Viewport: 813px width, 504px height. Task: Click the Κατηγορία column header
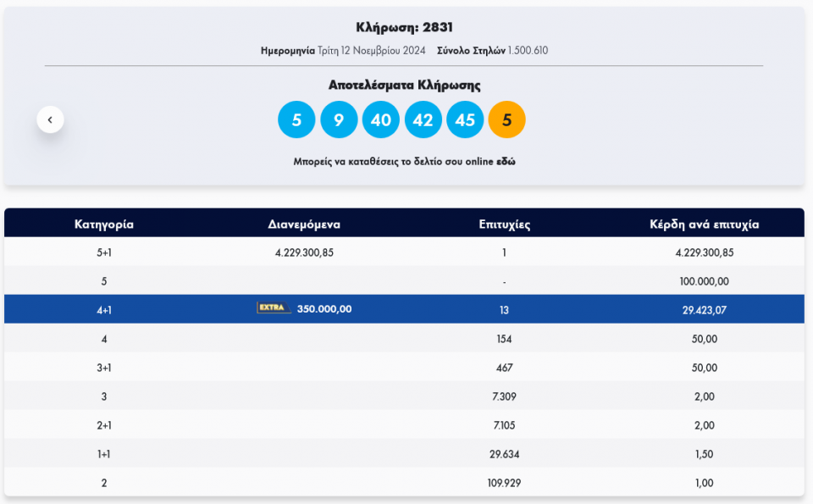[x=104, y=224]
